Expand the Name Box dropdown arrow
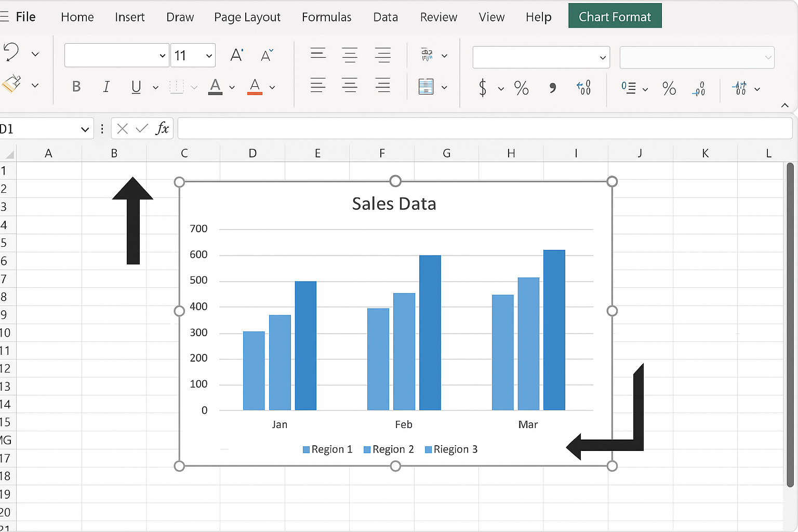 click(x=85, y=129)
